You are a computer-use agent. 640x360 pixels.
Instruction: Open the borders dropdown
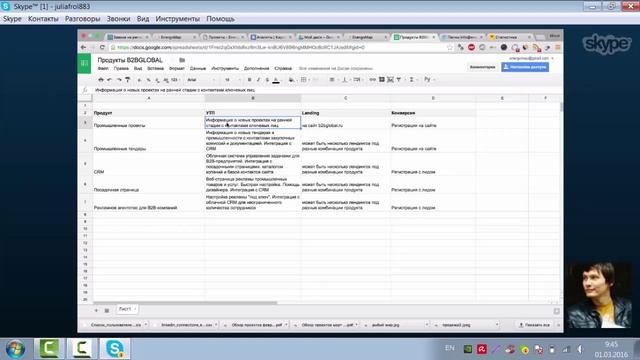click(x=304, y=80)
